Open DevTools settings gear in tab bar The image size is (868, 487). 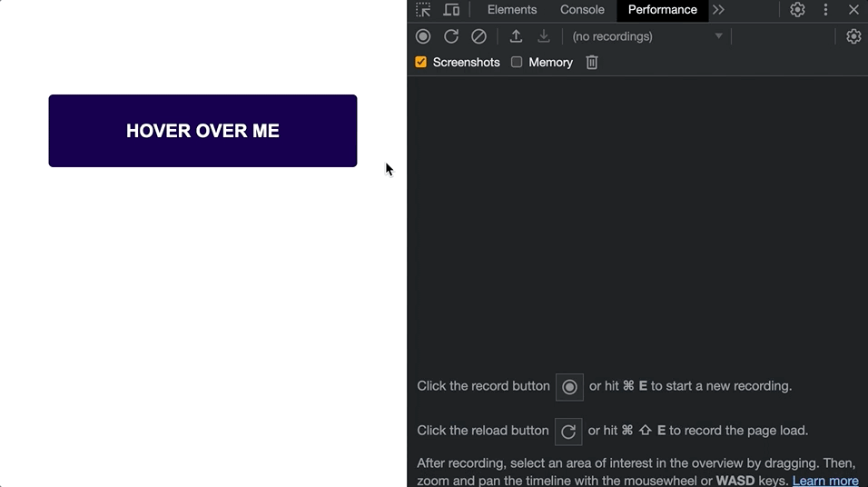click(797, 10)
